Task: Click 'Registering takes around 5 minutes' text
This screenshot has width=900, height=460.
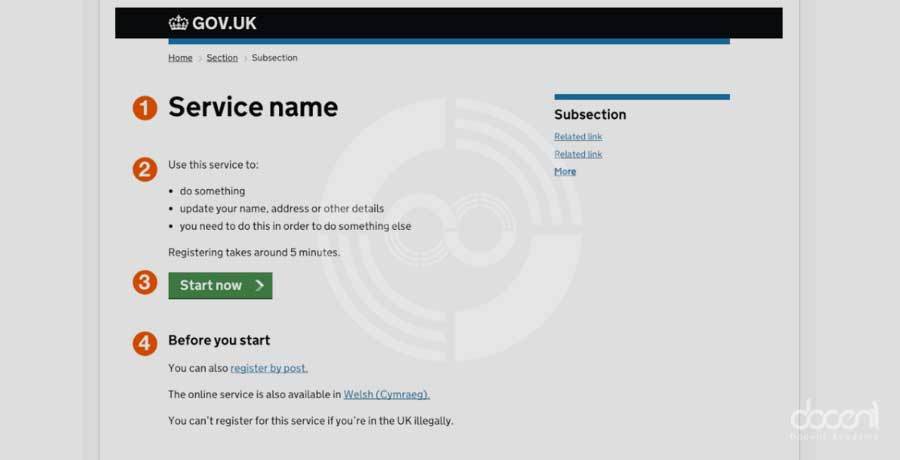Action: [x=254, y=253]
